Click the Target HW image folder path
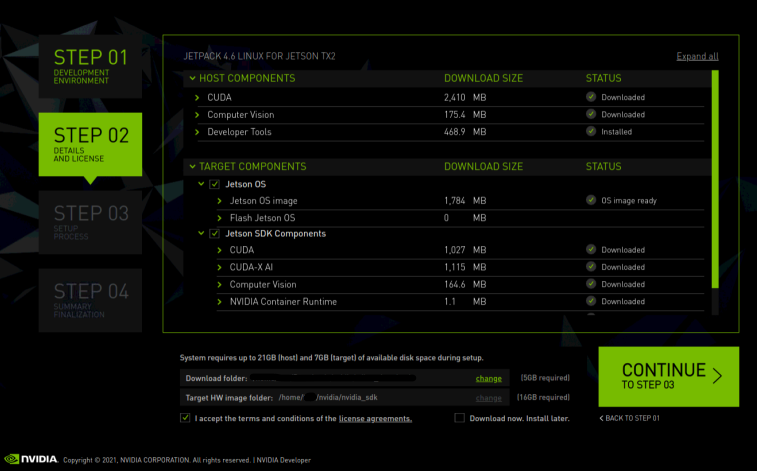This screenshot has height=471, width=757. (328, 397)
